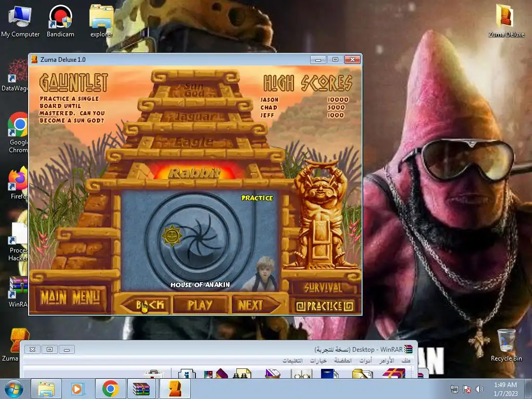Open the WinRAR التعليمات (Help) menu
The height and width of the screenshot is (399, 532).
[292, 361]
